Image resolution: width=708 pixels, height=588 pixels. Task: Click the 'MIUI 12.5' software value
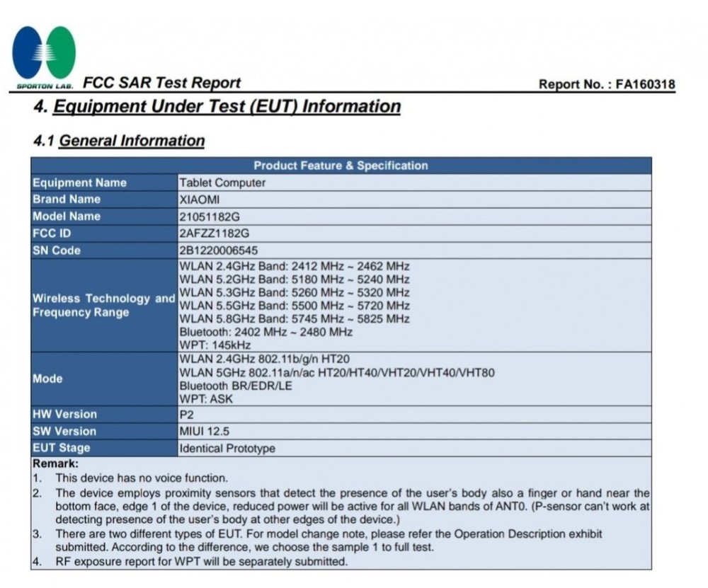(x=204, y=432)
